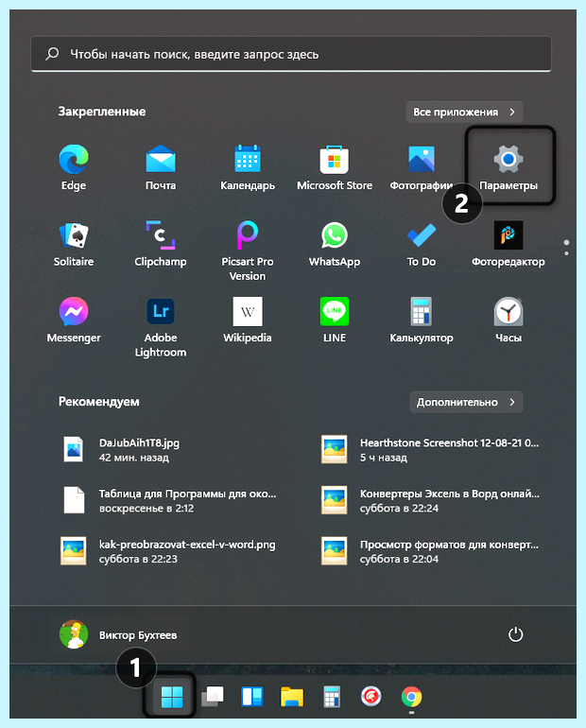Open WhatsApp from pinned apps
Viewport: 586px width, 728px height.
[335, 243]
